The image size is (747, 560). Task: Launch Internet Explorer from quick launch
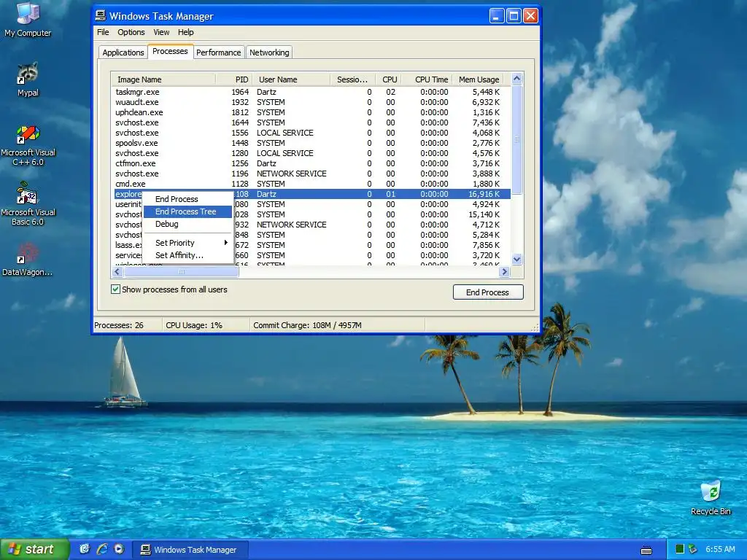[x=101, y=549]
